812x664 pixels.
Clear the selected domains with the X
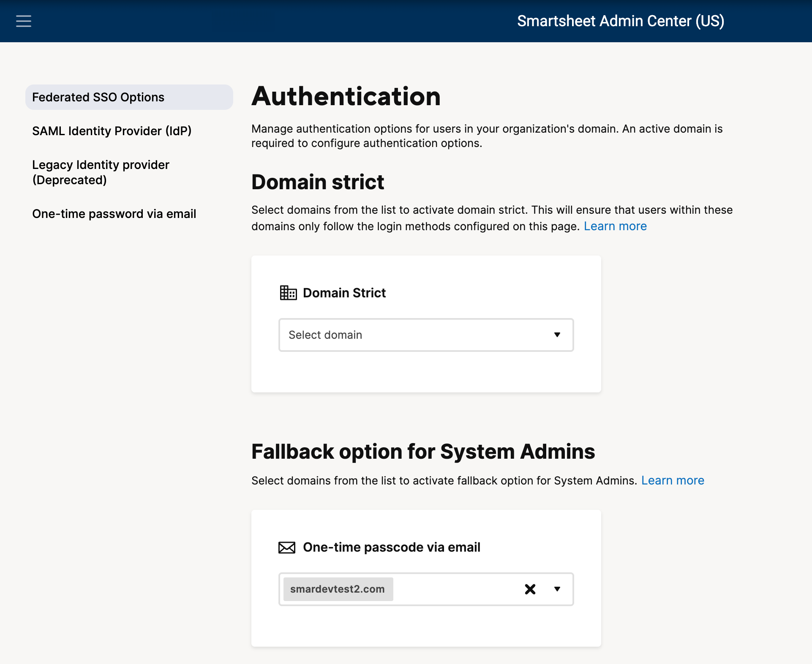click(x=530, y=589)
